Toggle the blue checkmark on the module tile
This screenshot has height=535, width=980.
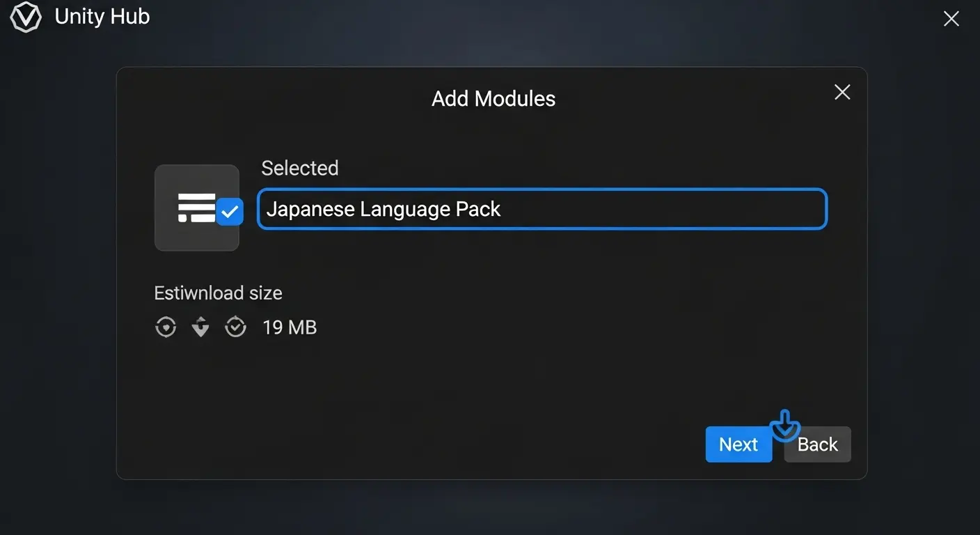click(230, 212)
